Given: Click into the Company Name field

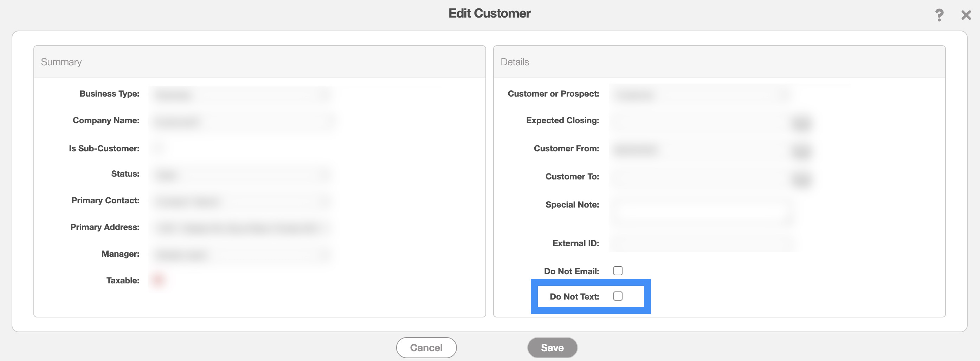Looking at the screenshot, I should [x=240, y=122].
